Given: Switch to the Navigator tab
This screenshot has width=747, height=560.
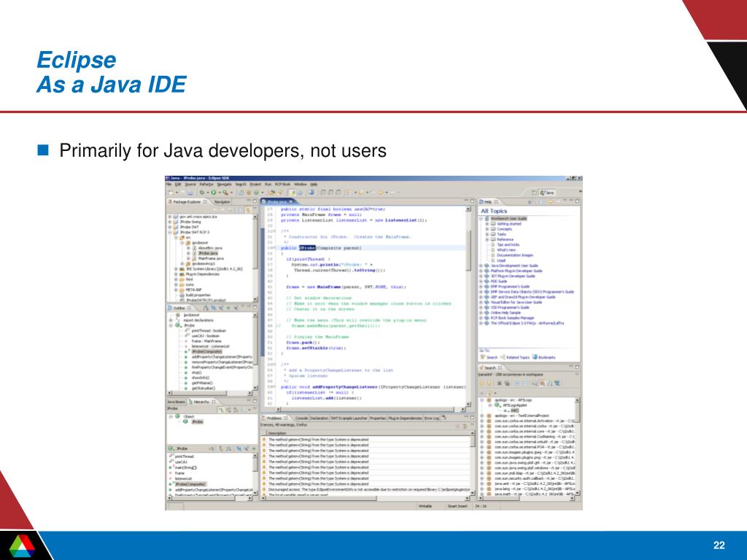Looking at the screenshot, I should [x=222, y=201].
